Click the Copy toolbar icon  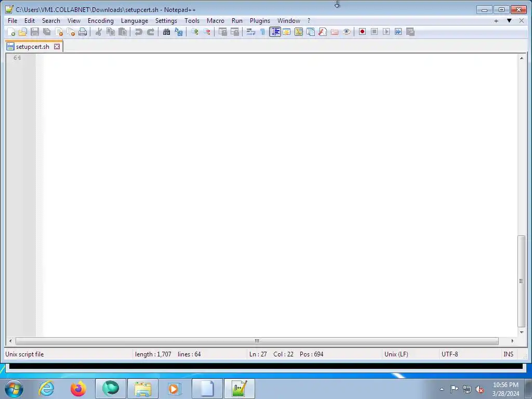(x=110, y=32)
